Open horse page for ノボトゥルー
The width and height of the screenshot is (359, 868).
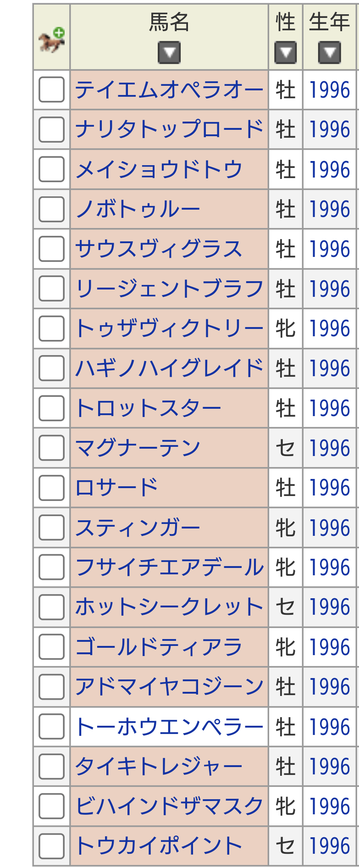[x=138, y=209]
